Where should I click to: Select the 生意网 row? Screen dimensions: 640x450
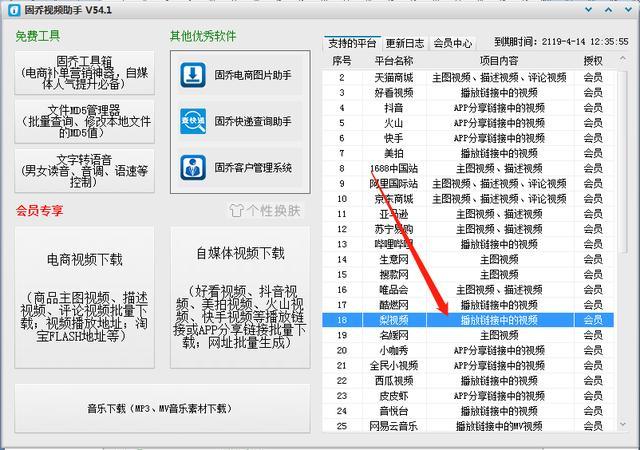pos(468,259)
